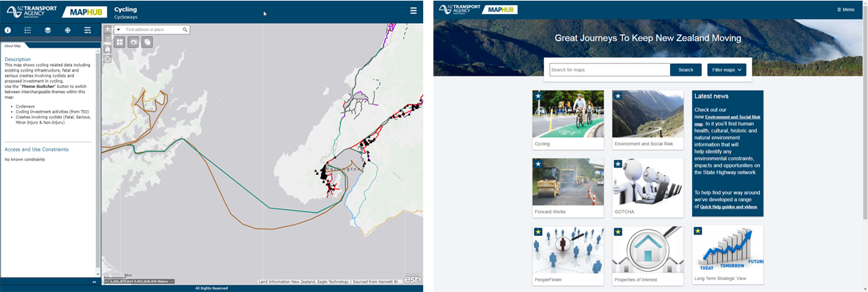Image resolution: width=868 pixels, height=292 pixels.
Task: Click the Cycleways subtitle in the header
Action: tap(127, 18)
